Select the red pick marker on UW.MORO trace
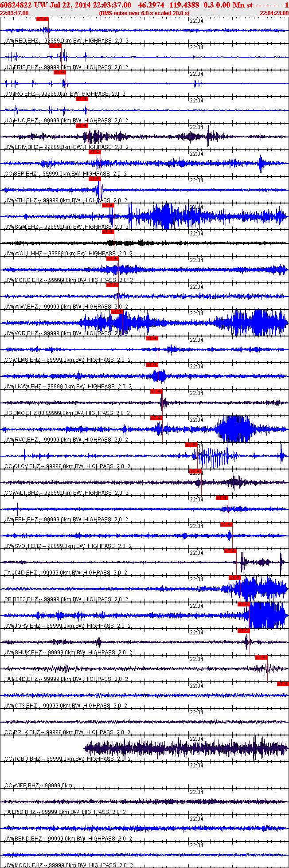Image resolution: width=289 pixels, height=868 pixels. 112,258
